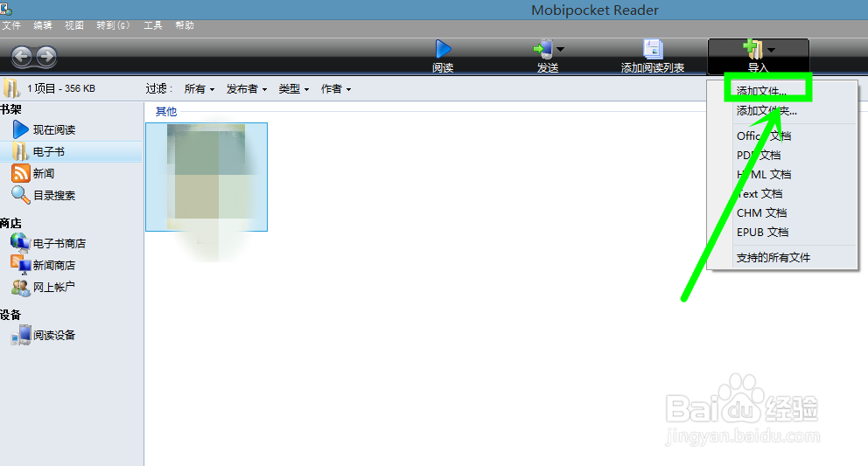The height and width of the screenshot is (466, 868).
Task: Click the 导入 import icon
Action: (x=753, y=49)
